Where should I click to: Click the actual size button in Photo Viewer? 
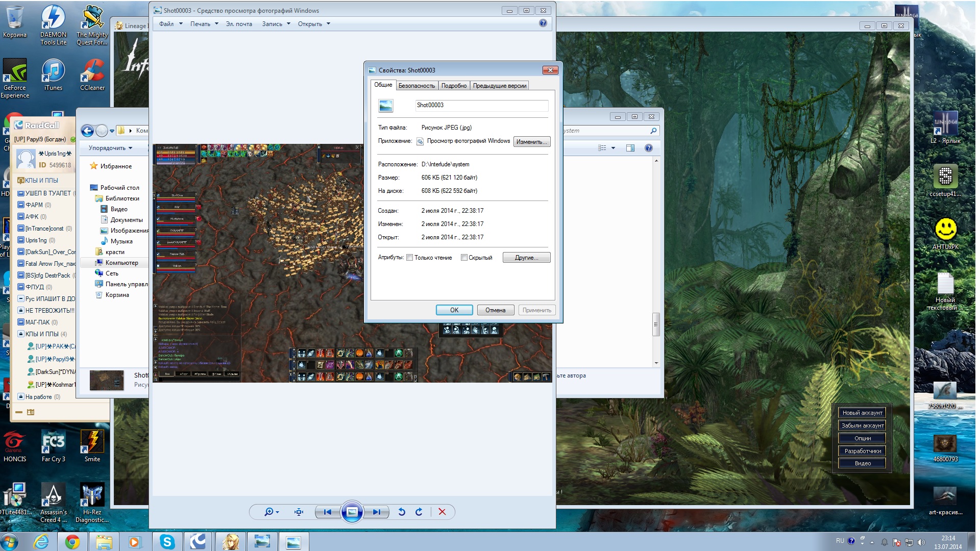[299, 512]
